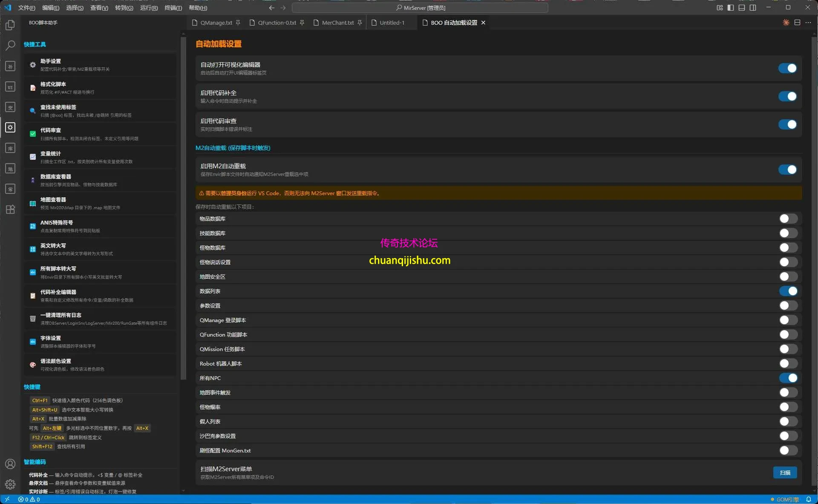Viewport: 818px width, 504px height.
Task: Toggle bottom panel layout icon
Action: (x=742, y=8)
